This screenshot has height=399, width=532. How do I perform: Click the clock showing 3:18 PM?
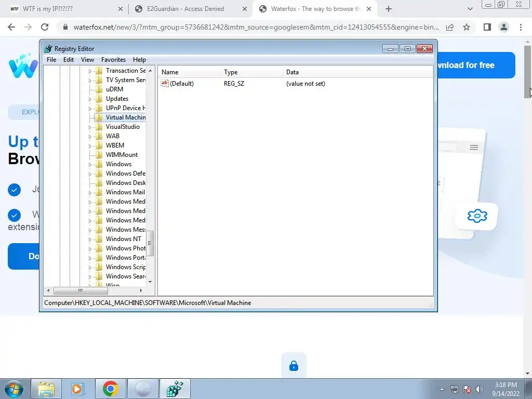coord(506,385)
